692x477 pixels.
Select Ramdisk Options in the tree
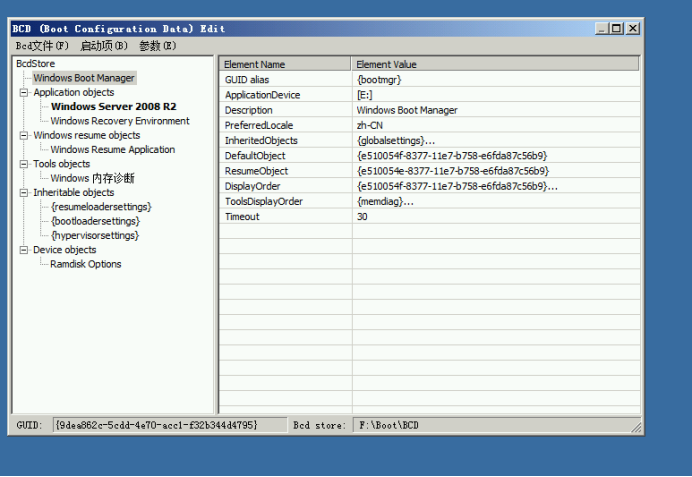(x=86, y=264)
